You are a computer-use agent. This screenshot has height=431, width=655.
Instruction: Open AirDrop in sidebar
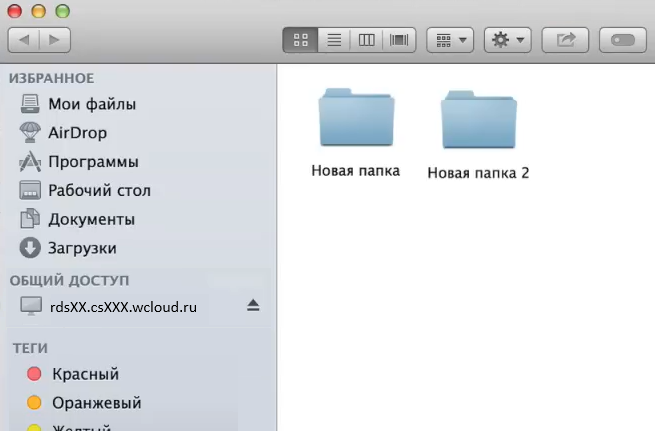pyautogui.click(x=77, y=133)
